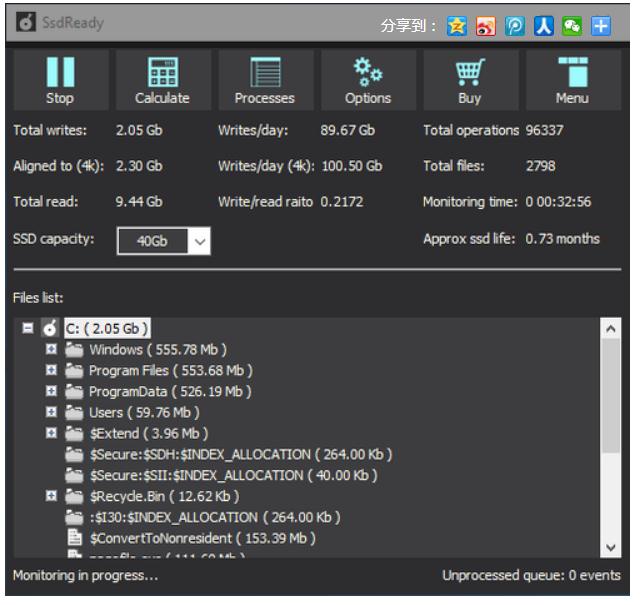This screenshot has height=605, width=640.
Task: Click the Stop monitoring button
Action: 61,80
